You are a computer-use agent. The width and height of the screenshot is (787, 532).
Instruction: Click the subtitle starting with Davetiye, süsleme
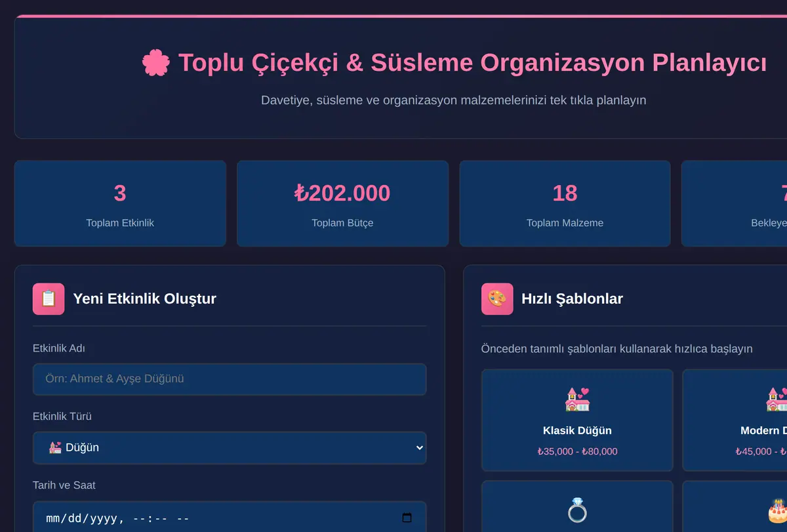click(454, 100)
